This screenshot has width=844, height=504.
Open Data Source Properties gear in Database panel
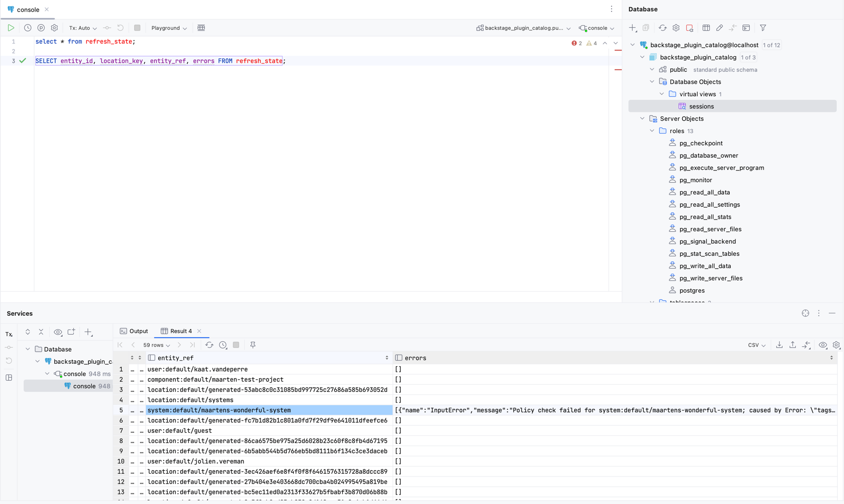[676, 28]
